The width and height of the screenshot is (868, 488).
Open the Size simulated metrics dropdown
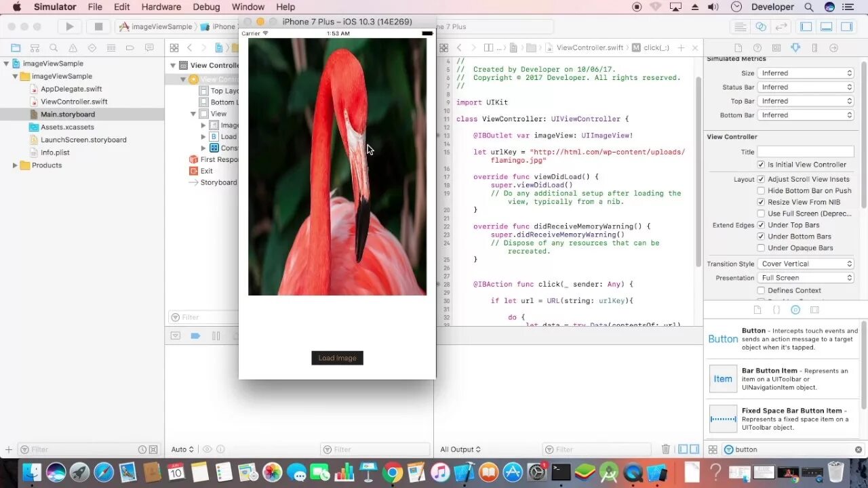point(806,73)
